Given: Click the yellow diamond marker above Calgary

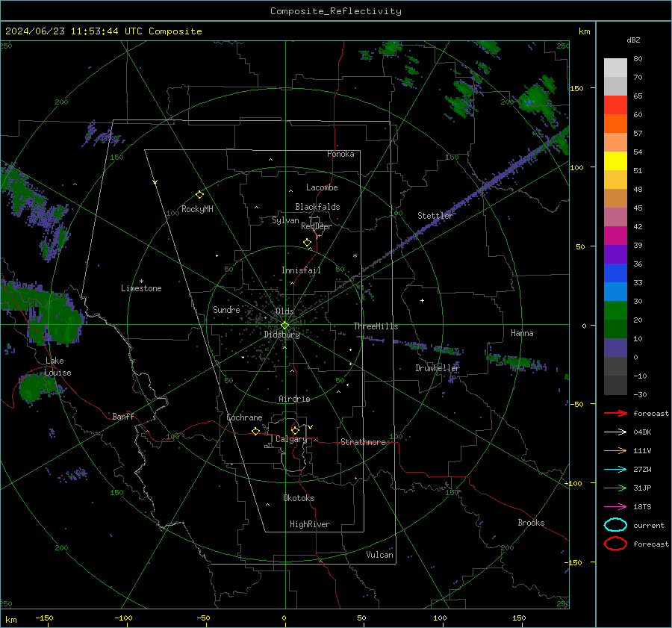Looking at the screenshot, I should point(295,430).
